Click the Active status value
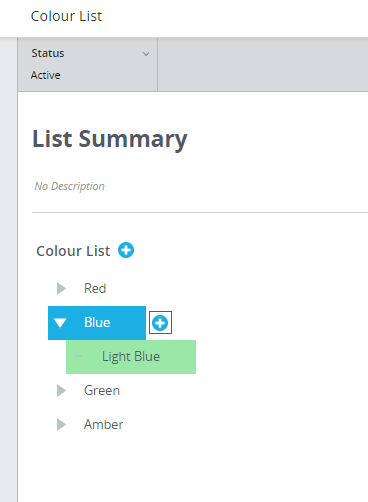The height and width of the screenshot is (502, 368). click(46, 75)
